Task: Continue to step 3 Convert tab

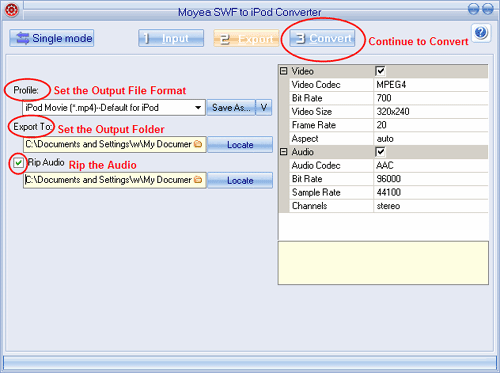Action: 322,38
